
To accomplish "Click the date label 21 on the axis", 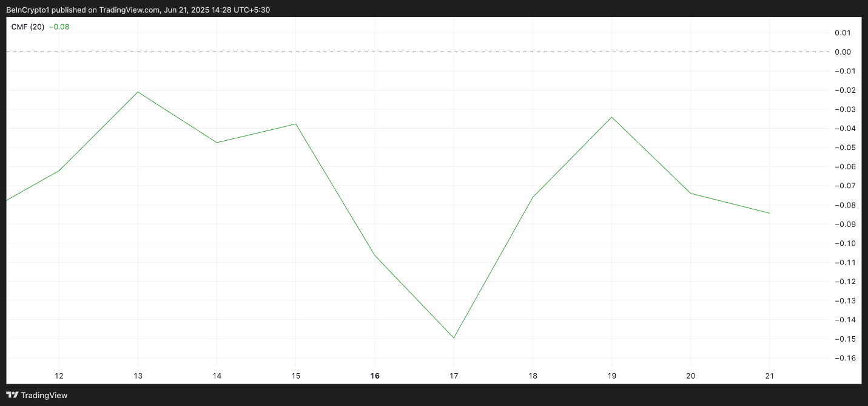I will coord(769,376).
